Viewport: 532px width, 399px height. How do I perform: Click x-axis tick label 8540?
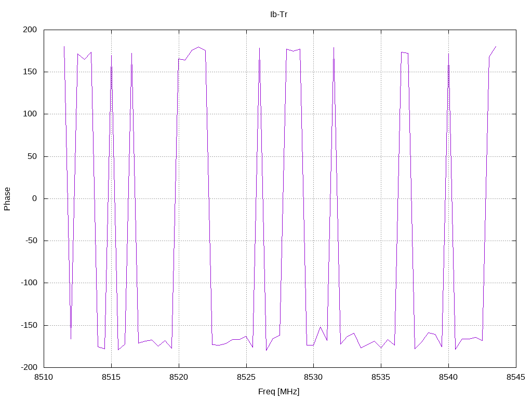(448, 377)
